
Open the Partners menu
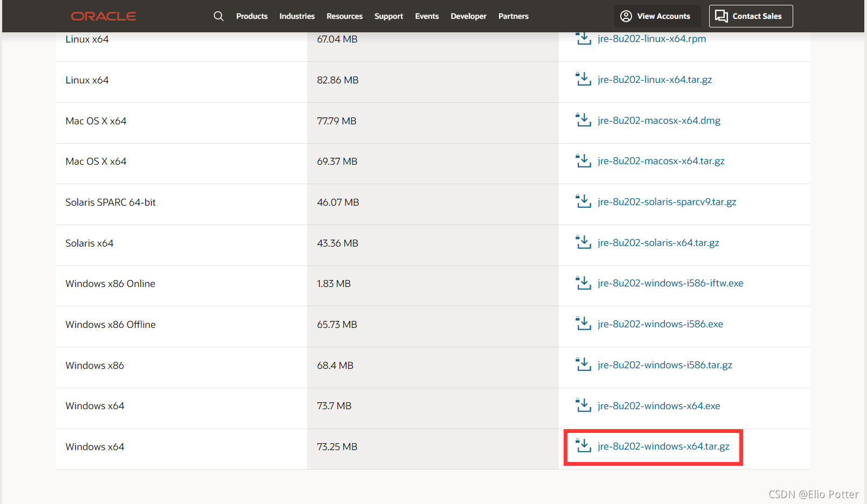[513, 16]
